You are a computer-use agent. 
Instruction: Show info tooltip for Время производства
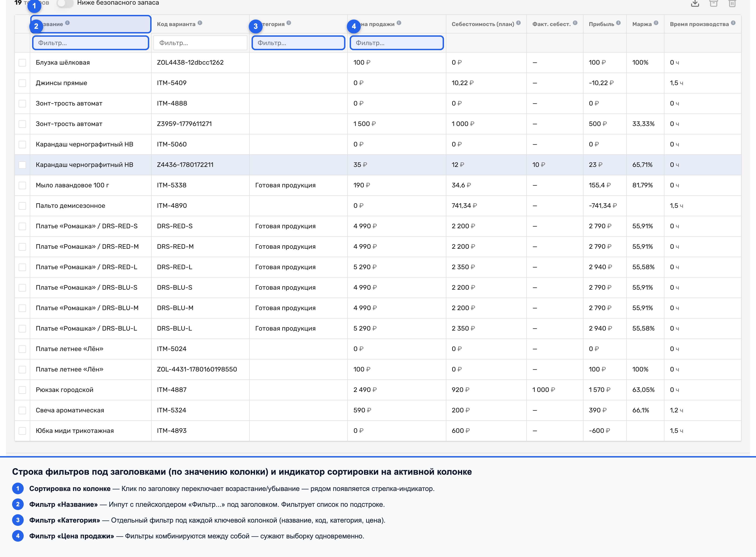(x=733, y=23)
